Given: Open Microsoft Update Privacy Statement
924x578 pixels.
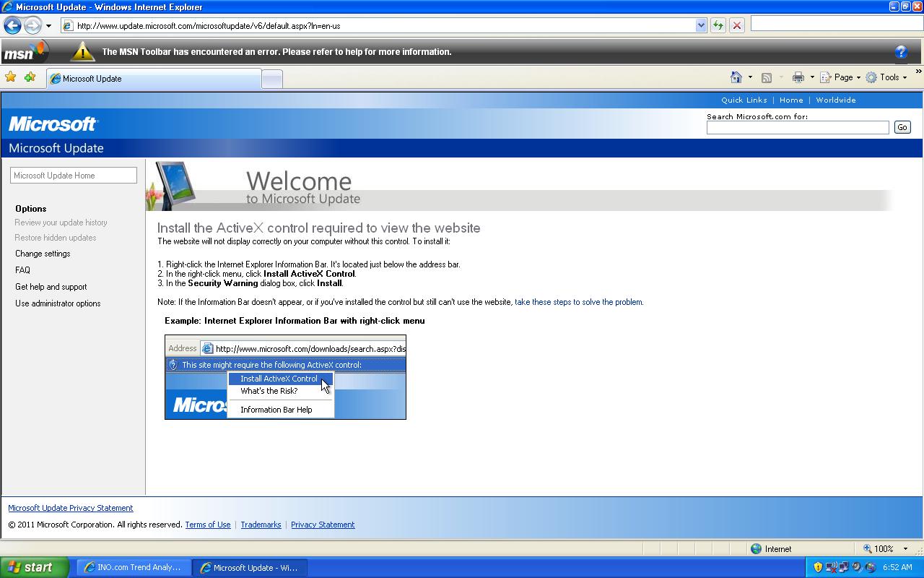Looking at the screenshot, I should click(71, 508).
